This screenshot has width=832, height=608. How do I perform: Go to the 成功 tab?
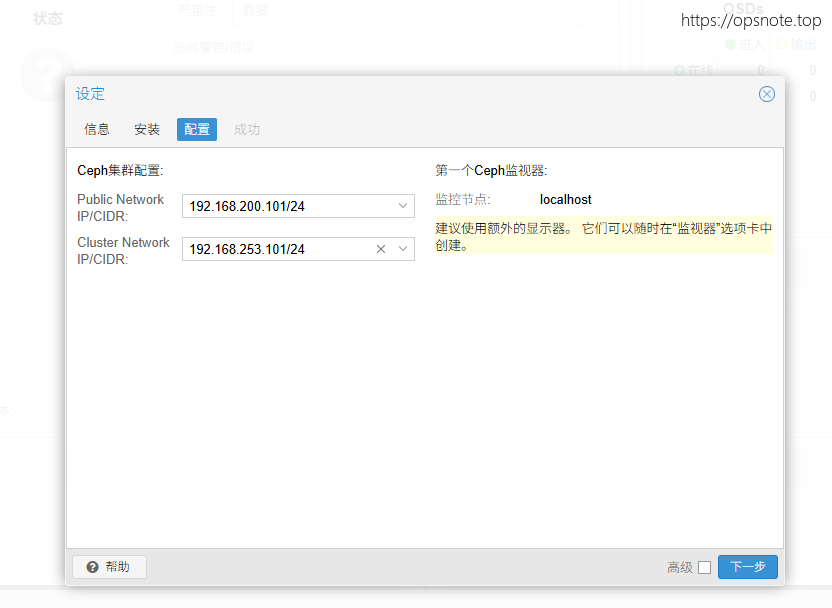(247, 129)
